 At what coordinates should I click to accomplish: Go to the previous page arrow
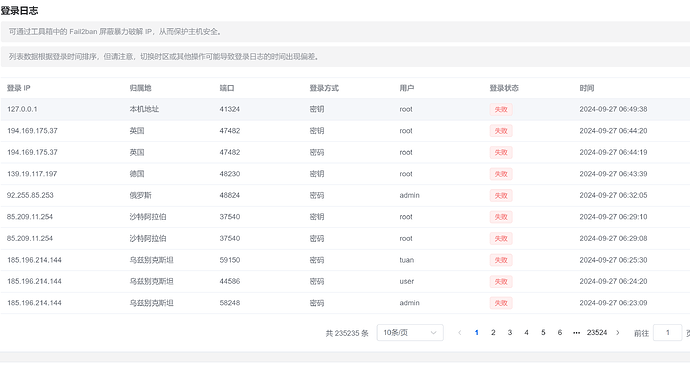click(460, 333)
